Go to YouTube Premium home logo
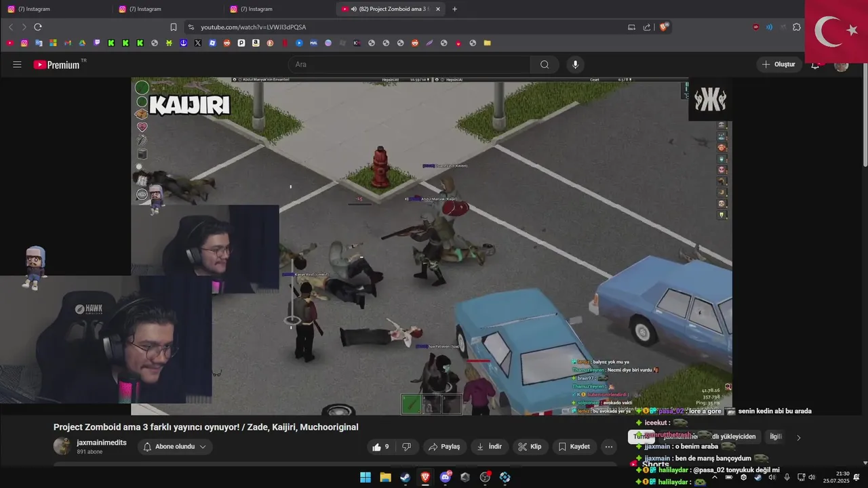 coord(57,64)
